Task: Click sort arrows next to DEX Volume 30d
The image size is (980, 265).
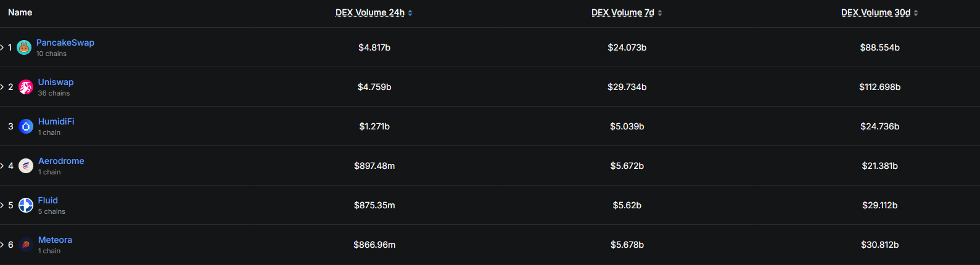Action: pyautogui.click(x=916, y=13)
